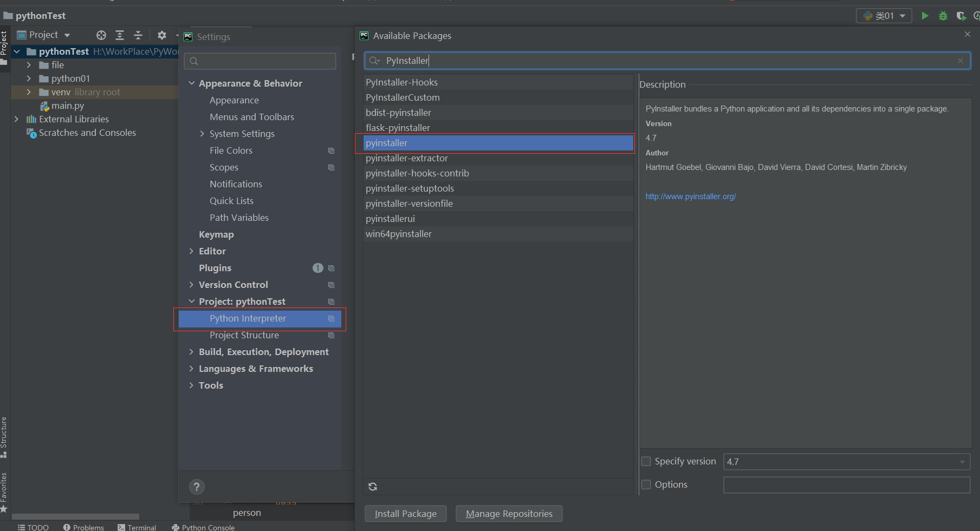Click the expand all icon in Project toolbar

tap(120, 35)
